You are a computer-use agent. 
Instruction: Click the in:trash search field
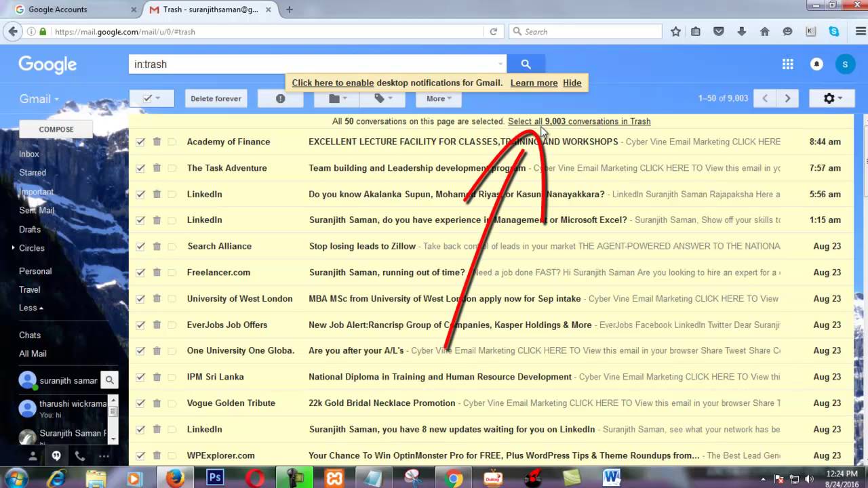pyautogui.click(x=317, y=64)
